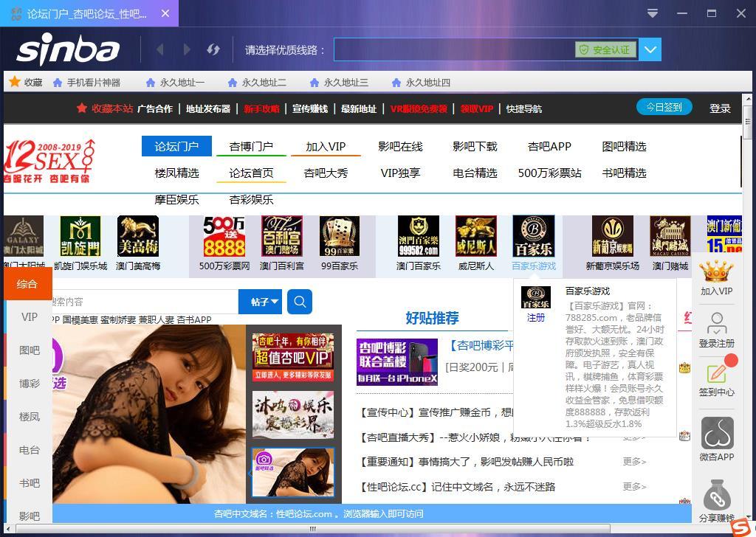
Task: Select the 论坛门户 navigation tab
Action: 176,146
